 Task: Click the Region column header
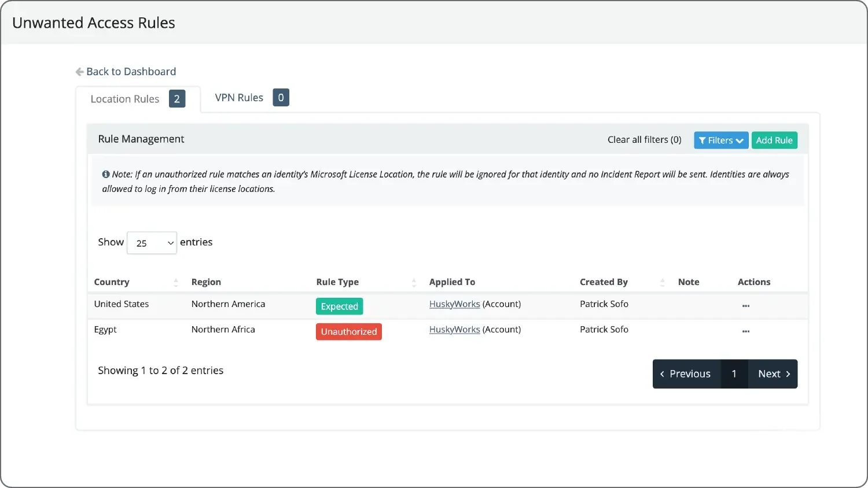206,282
